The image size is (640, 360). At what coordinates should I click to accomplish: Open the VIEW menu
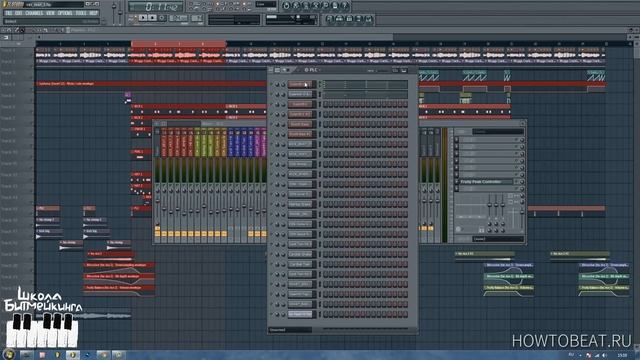[50, 13]
